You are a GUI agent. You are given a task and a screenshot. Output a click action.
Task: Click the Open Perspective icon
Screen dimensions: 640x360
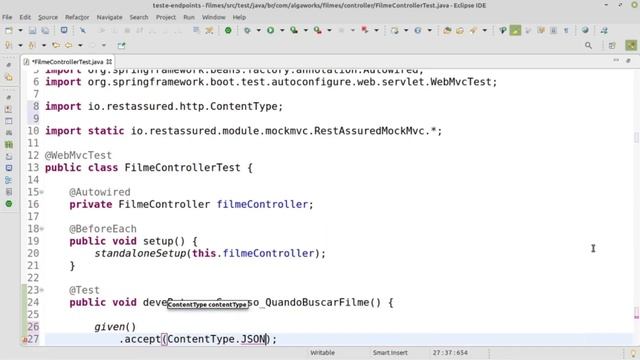click(x=612, y=46)
